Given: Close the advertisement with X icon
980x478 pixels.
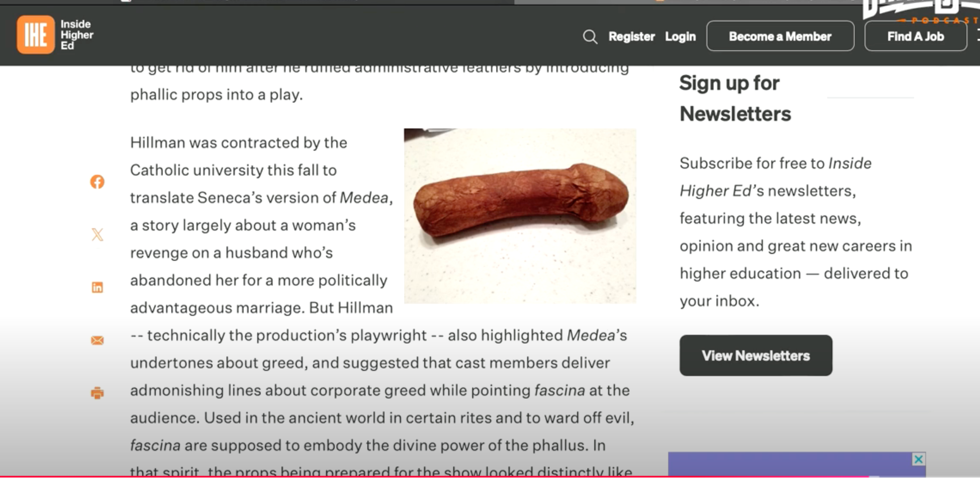Looking at the screenshot, I should (918, 459).
